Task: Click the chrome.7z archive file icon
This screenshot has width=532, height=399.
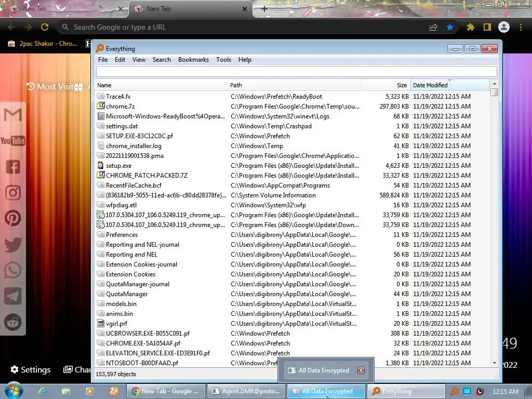Action: pos(101,106)
